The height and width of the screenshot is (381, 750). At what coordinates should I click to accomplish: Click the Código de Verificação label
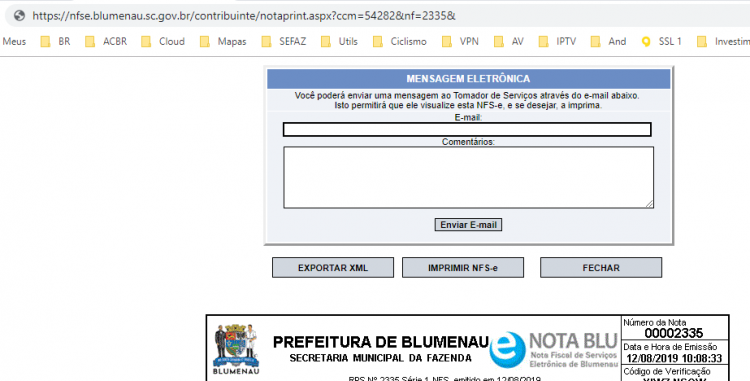667,371
